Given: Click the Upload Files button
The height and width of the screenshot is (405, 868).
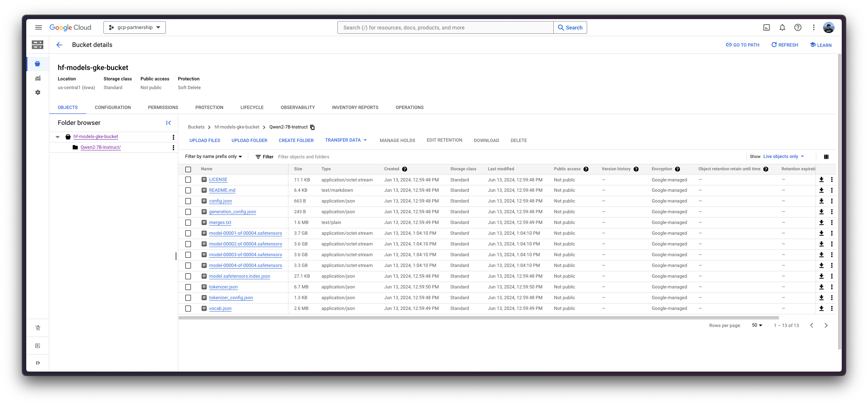Looking at the screenshot, I should point(205,140).
